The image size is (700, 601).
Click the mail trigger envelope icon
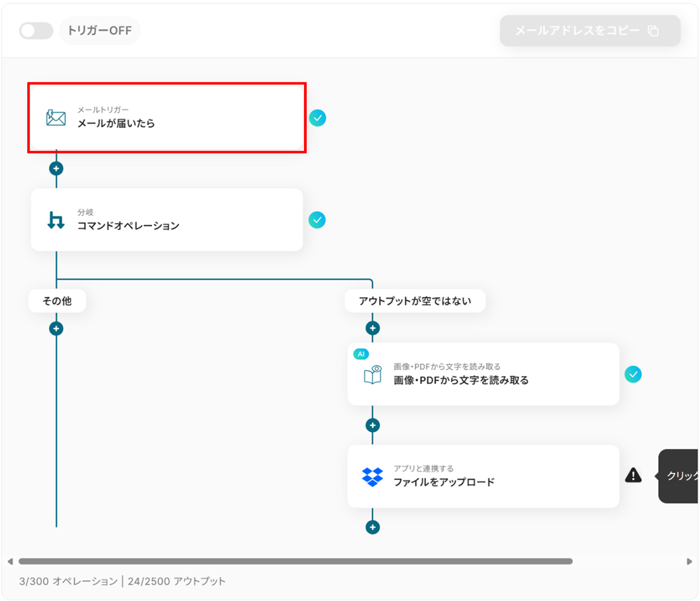click(56, 118)
